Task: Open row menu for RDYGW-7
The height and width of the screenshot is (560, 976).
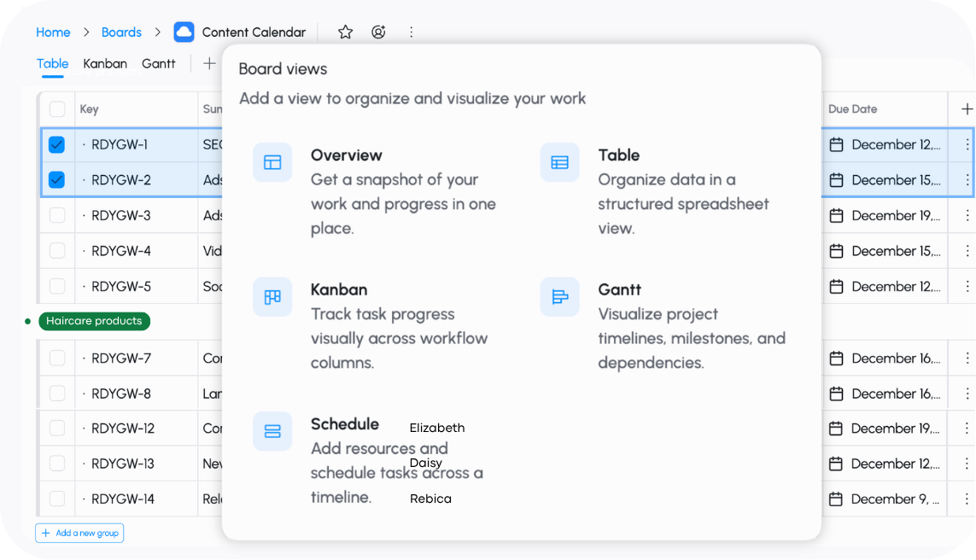Action: 967,358
